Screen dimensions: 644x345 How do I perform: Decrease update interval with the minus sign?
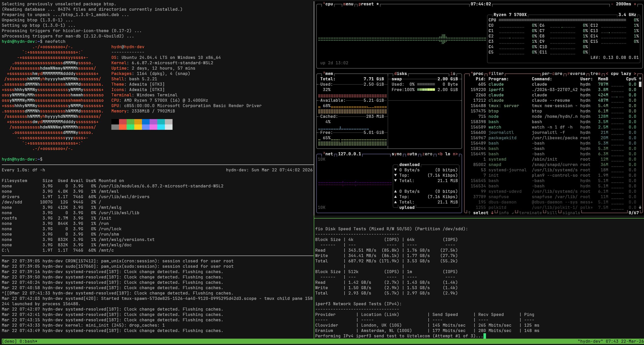click(x=612, y=4)
